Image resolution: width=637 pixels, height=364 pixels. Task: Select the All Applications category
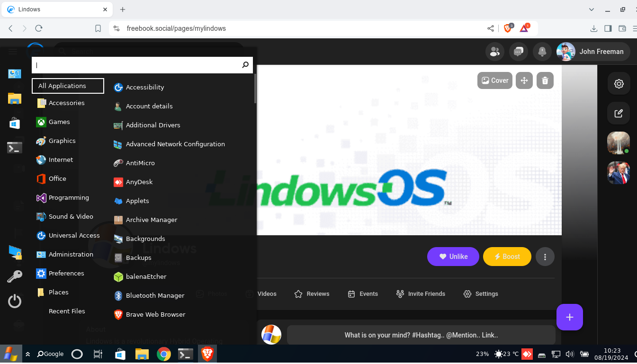68,86
